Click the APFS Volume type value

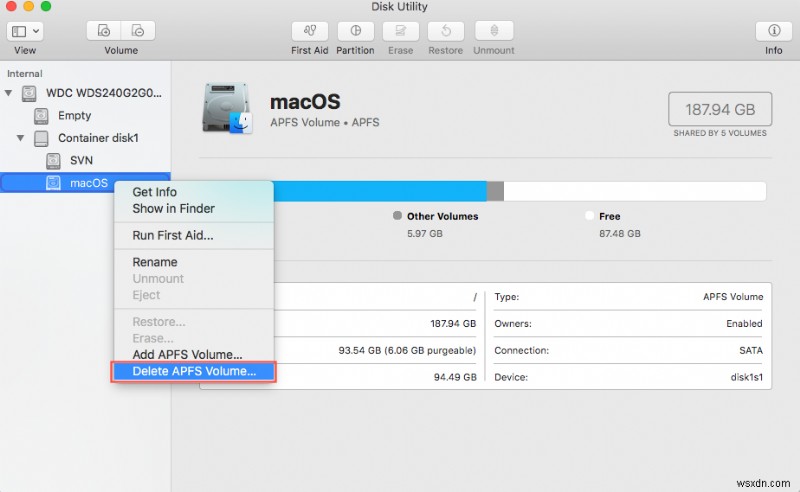point(733,297)
